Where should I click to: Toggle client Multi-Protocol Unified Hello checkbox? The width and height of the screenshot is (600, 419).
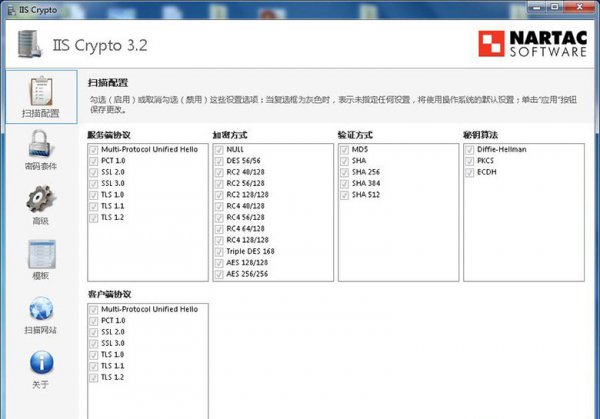coord(94,310)
